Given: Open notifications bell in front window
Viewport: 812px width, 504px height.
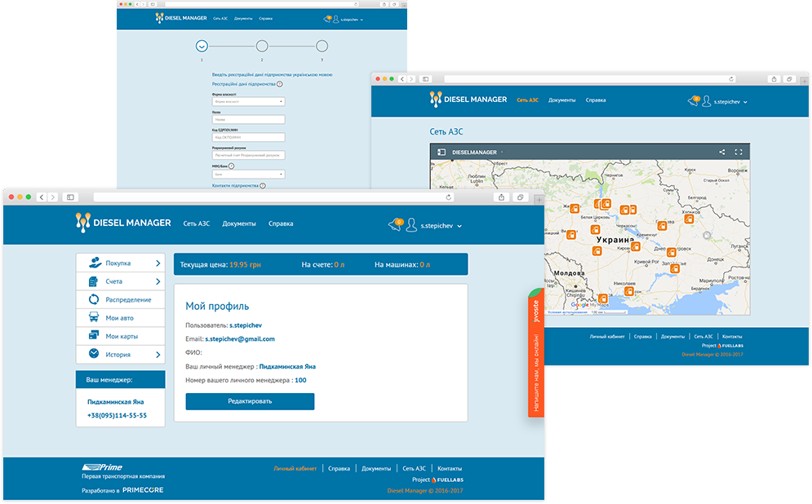Looking at the screenshot, I should coord(396,224).
